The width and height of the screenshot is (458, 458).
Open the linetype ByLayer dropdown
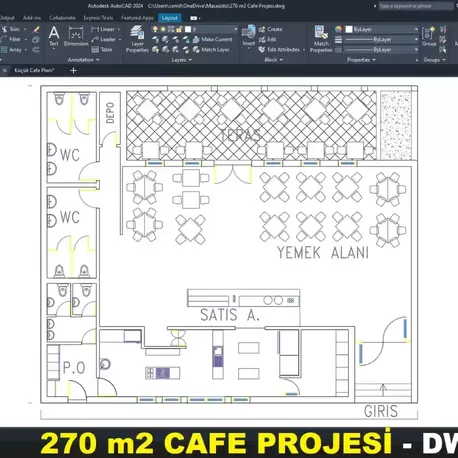(382, 50)
